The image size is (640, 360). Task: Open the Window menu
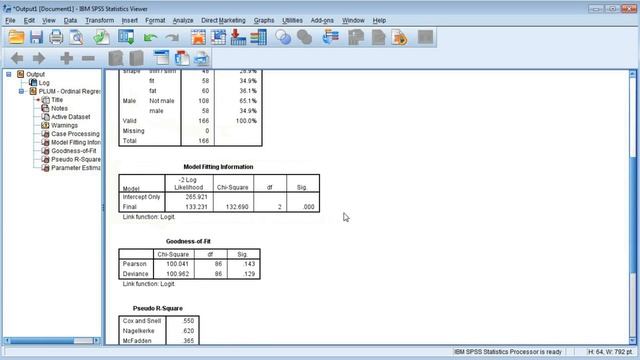(x=353, y=20)
